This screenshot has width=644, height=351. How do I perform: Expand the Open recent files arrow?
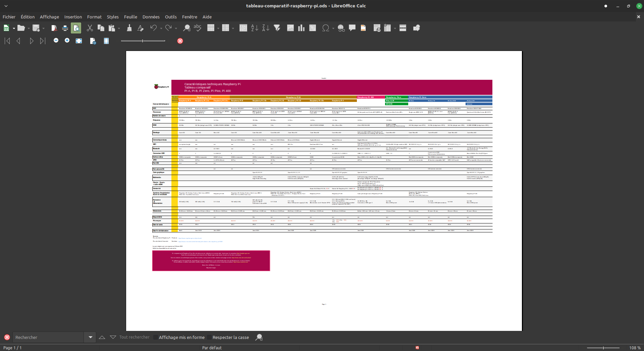point(29,28)
